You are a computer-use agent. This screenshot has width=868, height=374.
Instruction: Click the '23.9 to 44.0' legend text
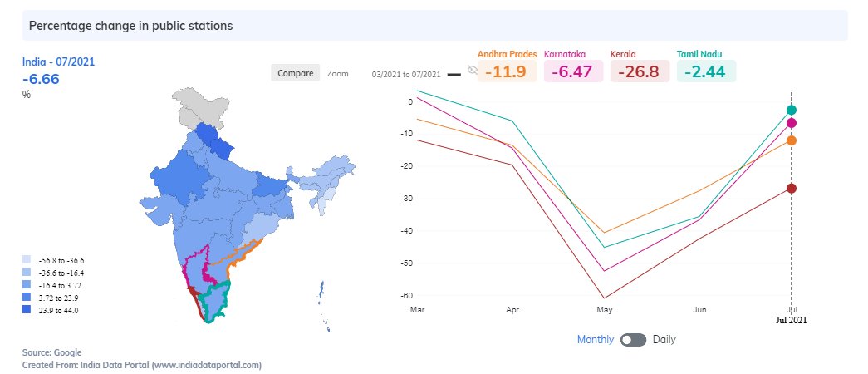(x=58, y=310)
